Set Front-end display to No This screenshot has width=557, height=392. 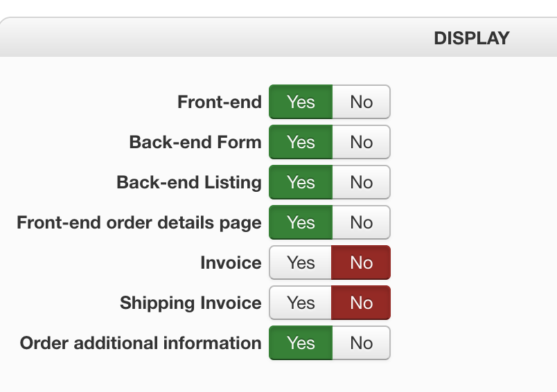[x=361, y=102]
